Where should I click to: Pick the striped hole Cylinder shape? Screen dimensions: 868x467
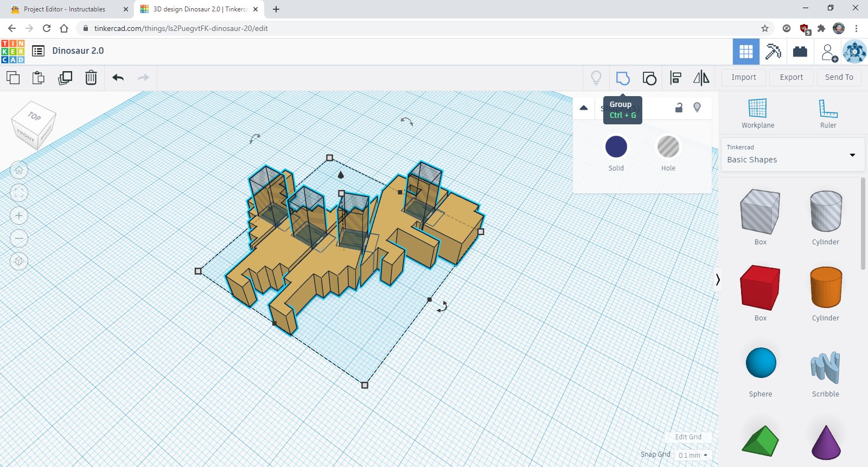pyautogui.click(x=826, y=212)
